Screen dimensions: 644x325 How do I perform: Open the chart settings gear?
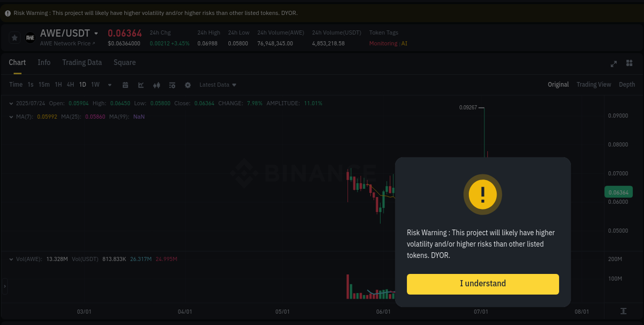pyautogui.click(x=188, y=84)
